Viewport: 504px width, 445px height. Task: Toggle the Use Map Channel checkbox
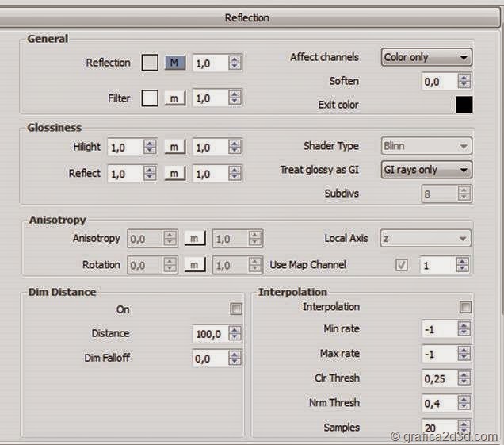[x=402, y=265]
